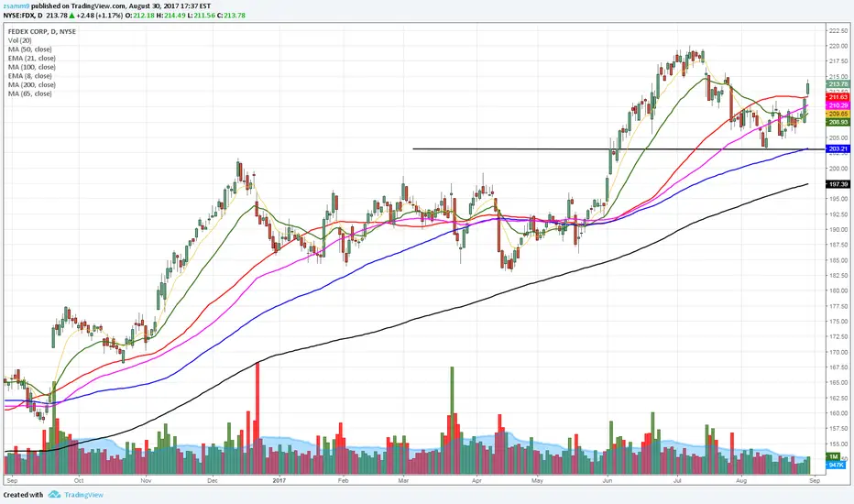Click the O:212.18 open value
Screen dimensions: 854x504
click(x=140, y=16)
